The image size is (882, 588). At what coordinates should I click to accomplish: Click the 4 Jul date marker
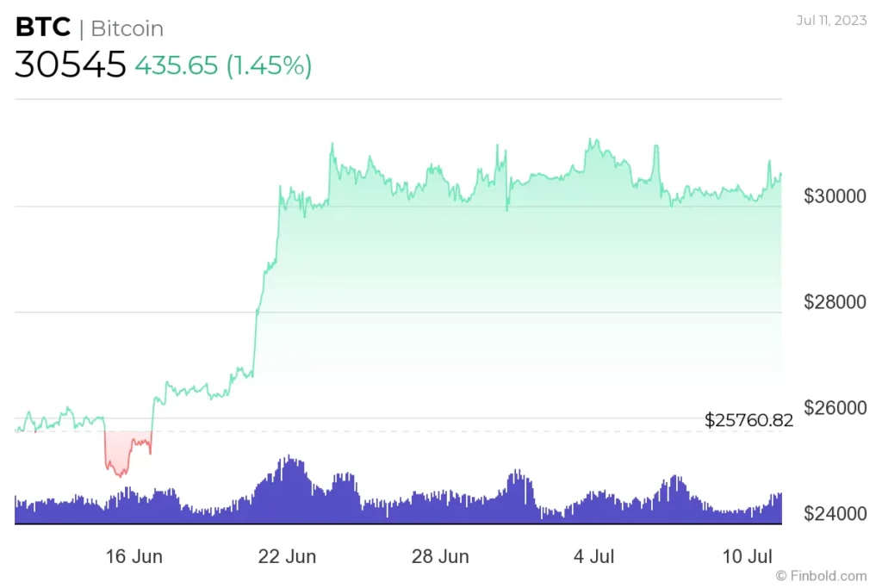594,556
